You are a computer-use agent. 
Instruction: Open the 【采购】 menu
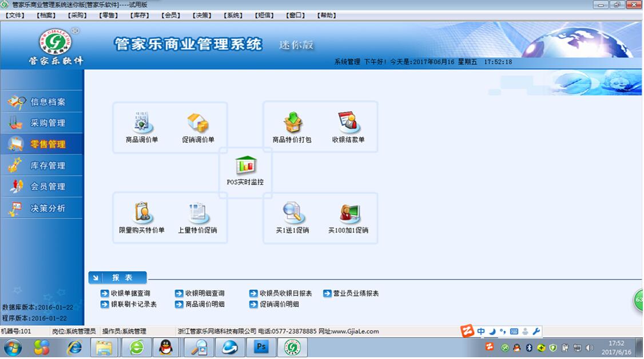77,15
